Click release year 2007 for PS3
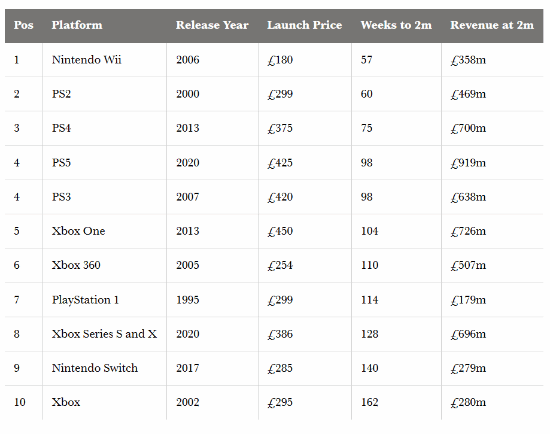 [188, 197]
